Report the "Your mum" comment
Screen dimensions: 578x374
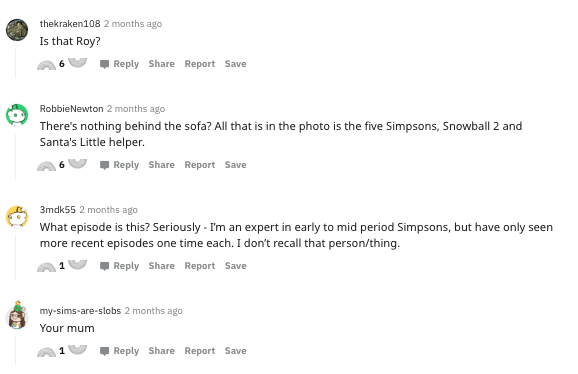click(200, 351)
